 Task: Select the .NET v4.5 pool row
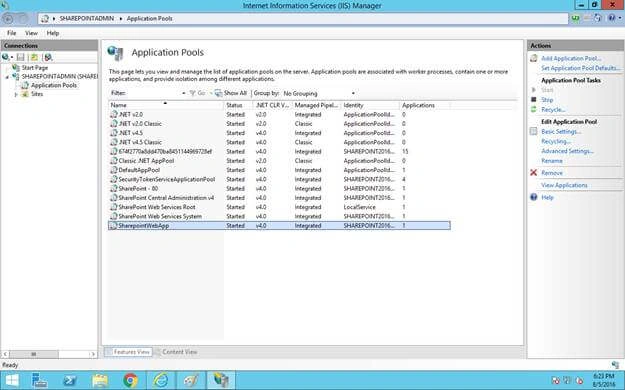tap(279, 133)
